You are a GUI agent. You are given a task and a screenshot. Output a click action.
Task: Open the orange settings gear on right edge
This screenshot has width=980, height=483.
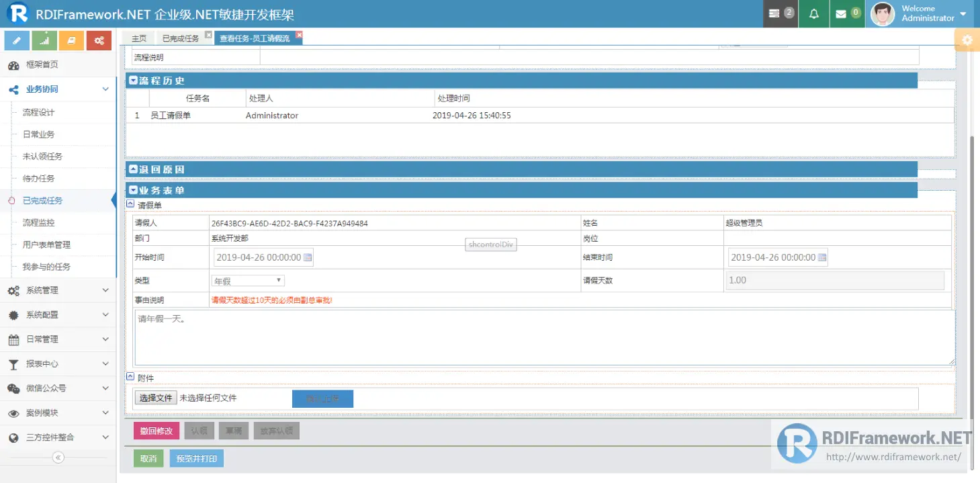pyautogui.click(x=967, y=40)
